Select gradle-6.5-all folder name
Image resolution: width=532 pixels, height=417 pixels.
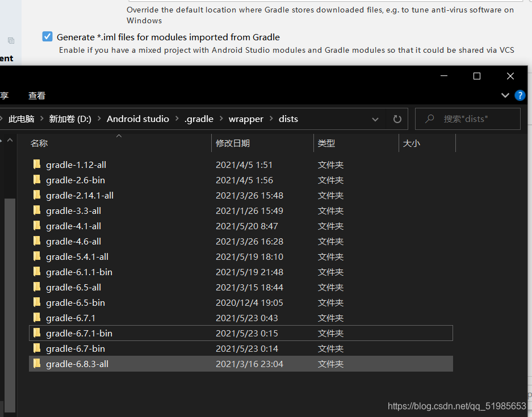pos(74,287)
